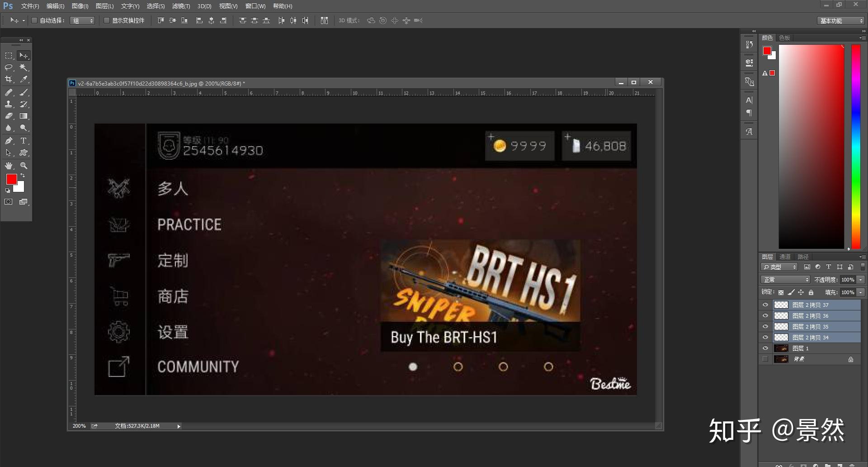Expand the 不透明度 opacity dropdown arrow

861,280
